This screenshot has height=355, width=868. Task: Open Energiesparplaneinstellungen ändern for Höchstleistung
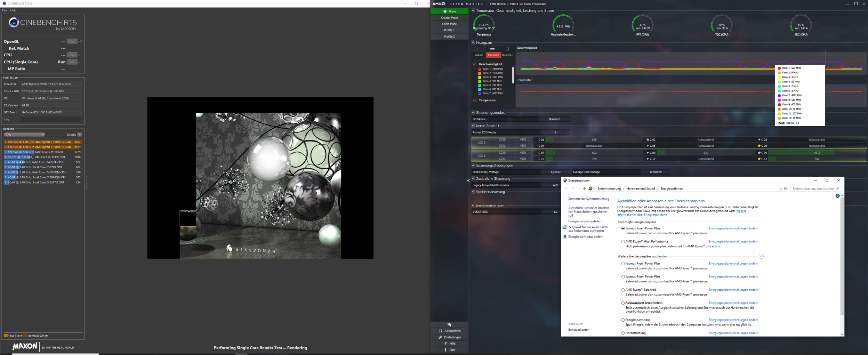[733, 333]
